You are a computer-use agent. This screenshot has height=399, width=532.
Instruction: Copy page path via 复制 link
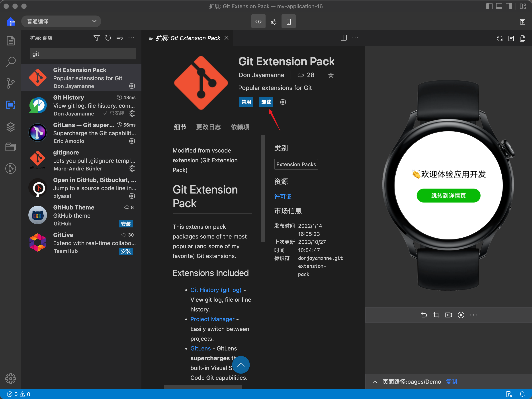click(x=451, y=382)
